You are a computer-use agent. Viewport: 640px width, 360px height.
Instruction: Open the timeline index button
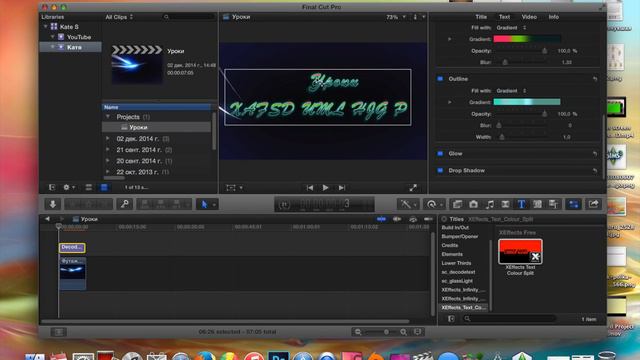point(59,332)
